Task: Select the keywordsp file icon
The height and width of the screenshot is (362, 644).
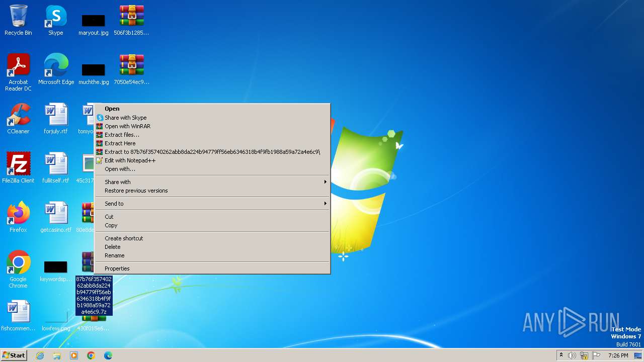Action: click(56, 271)
